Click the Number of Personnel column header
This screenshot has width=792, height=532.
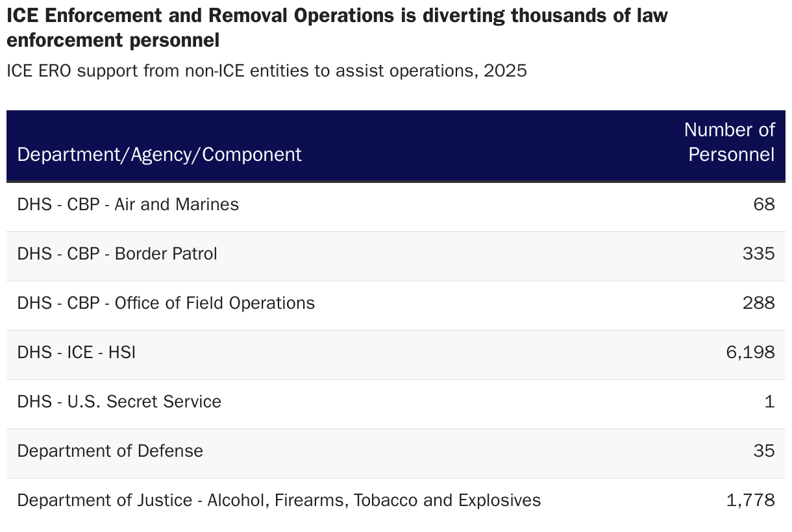730,142
